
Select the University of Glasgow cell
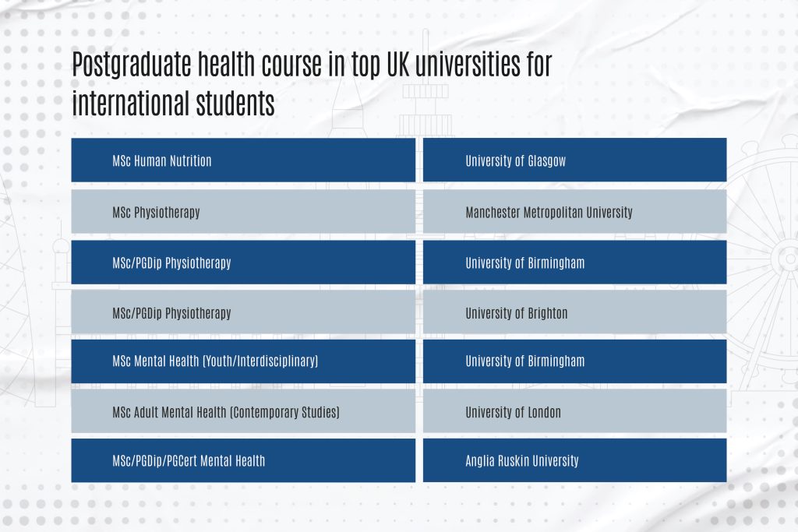(x=574, y=160)
